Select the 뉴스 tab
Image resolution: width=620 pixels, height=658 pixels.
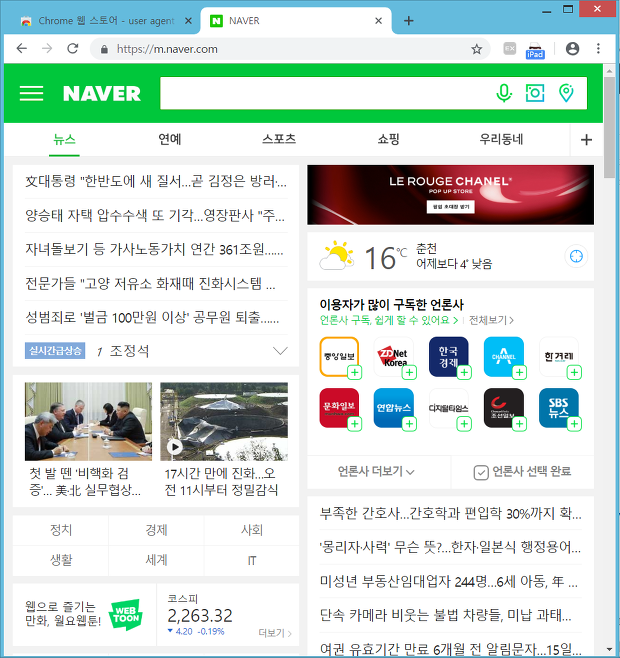(x=64, y=139)
